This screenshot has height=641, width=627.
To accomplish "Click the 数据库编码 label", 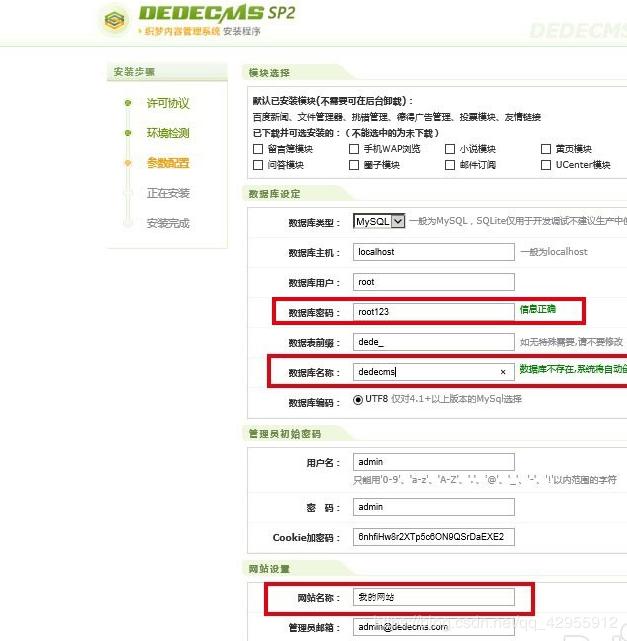I will pyautogui.click(x=314, y=403).
